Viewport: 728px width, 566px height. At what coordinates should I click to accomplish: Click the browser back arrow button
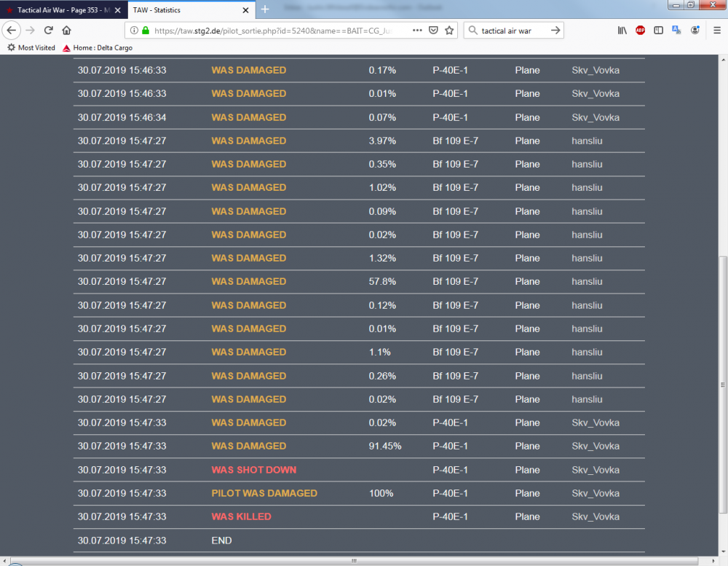click(12, 31)
